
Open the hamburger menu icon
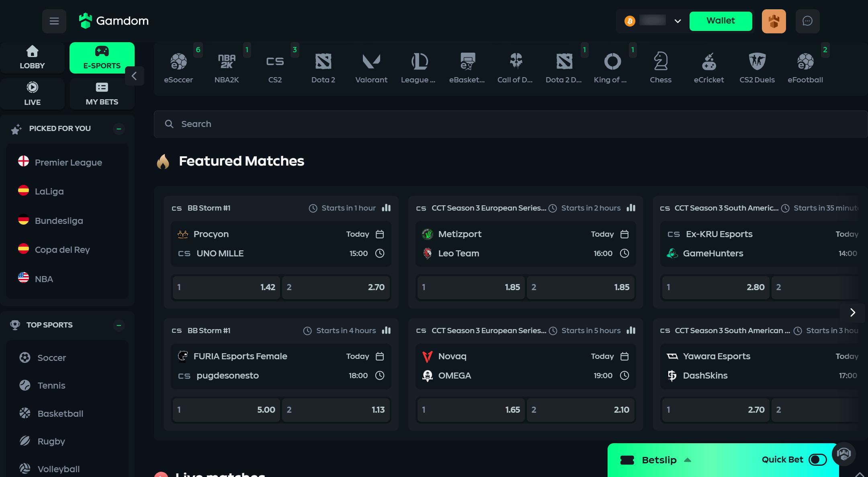54,21
